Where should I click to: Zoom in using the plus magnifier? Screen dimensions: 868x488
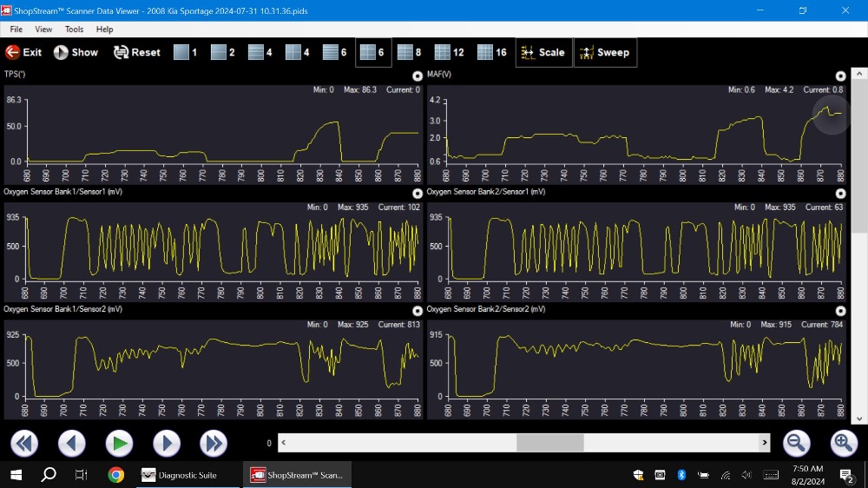tap(843, 444)
